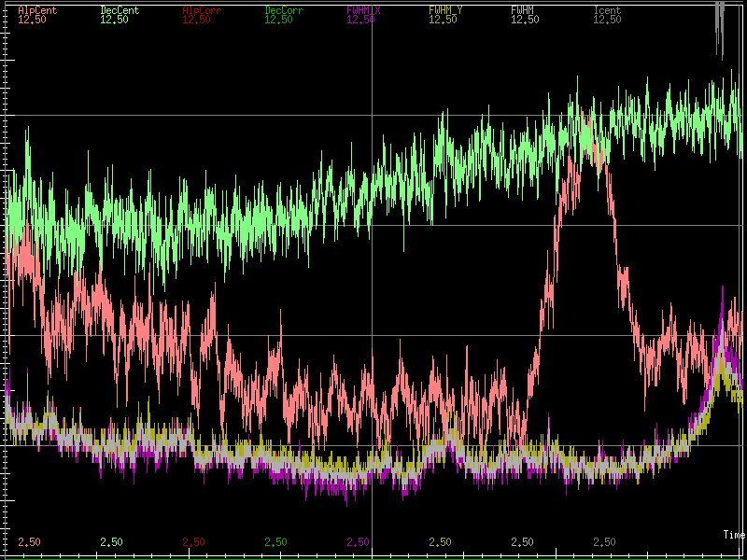747x560 pixels.
Task: Click the 12.50 value under FWHM_X
Action: pyautogui.click(x=361, y=20)
